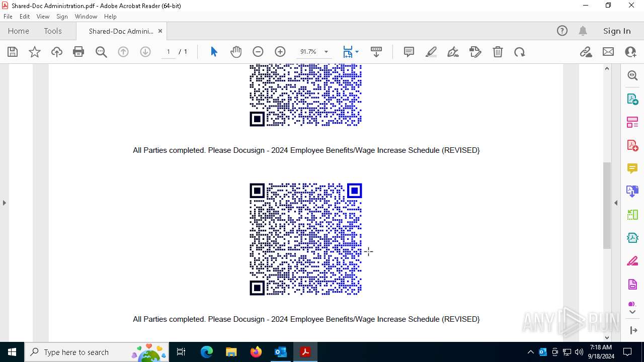Show more tools with the right pane chevron

632,312
